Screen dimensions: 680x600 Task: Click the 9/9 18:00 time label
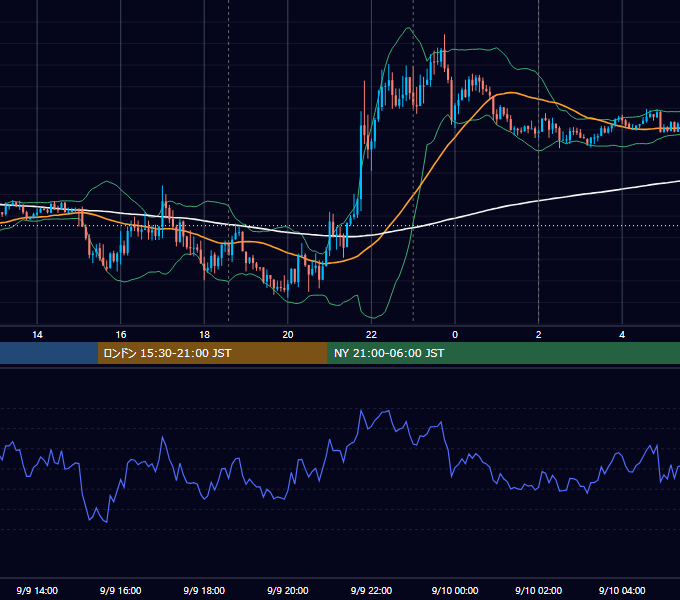point(204,590)
